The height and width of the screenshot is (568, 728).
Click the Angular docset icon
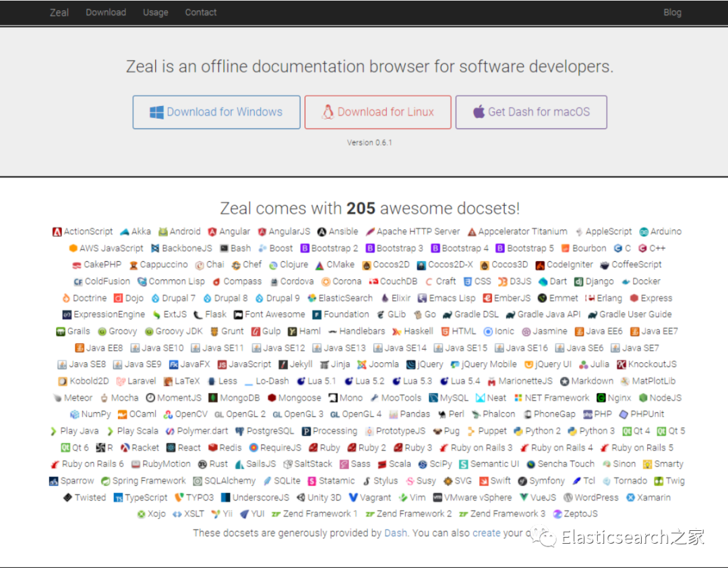point(212,232)
